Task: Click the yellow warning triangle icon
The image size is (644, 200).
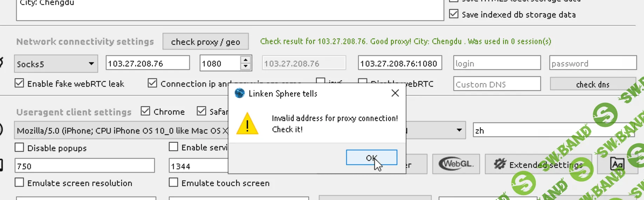Action: point(247,124)
